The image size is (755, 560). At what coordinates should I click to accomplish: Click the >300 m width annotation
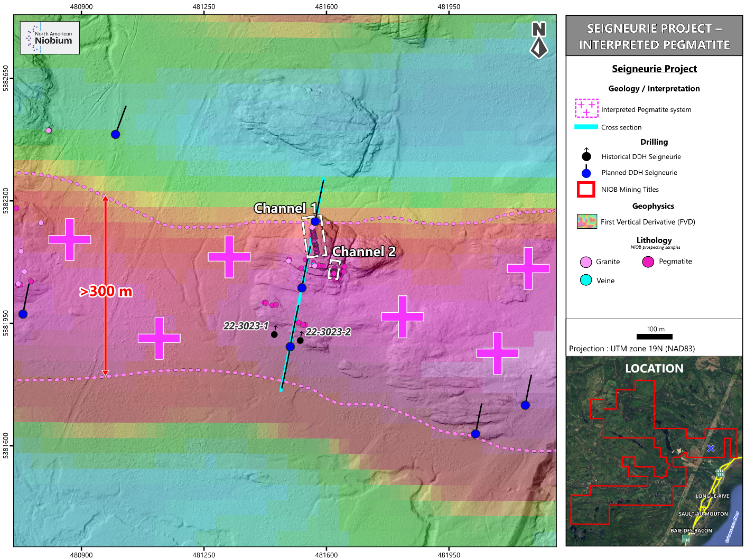(x=106, y=291)
